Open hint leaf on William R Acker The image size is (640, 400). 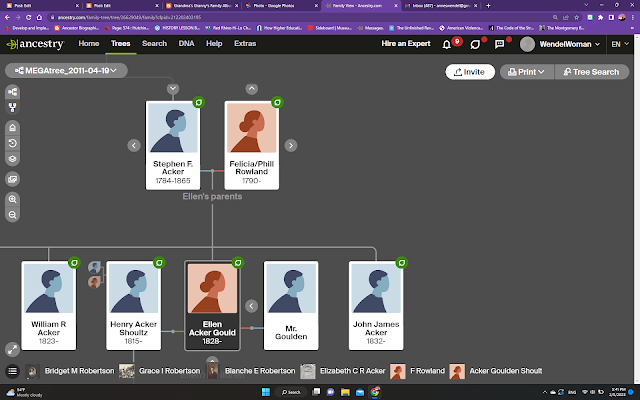pyautogui.click(x=74, y=262)
